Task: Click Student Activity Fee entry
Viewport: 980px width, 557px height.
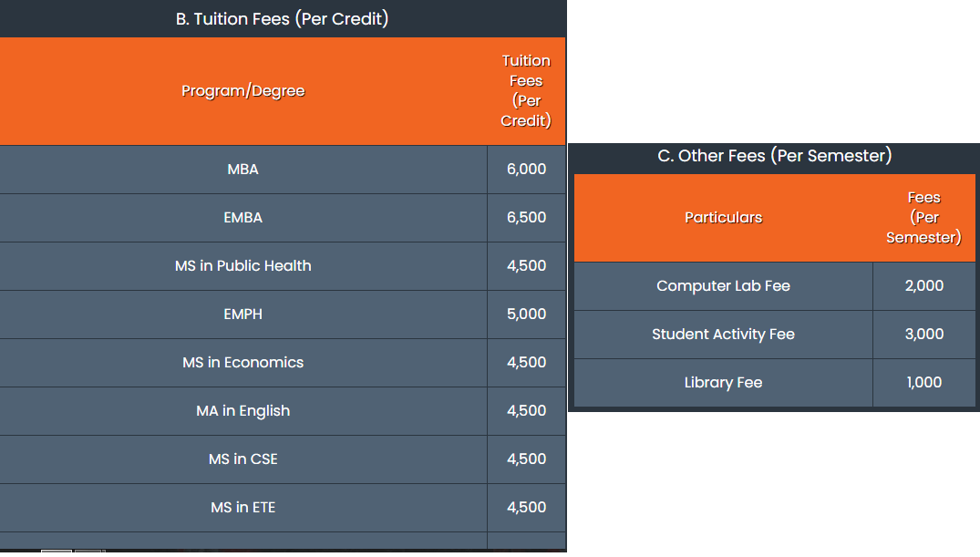Action: pos(723,335)
